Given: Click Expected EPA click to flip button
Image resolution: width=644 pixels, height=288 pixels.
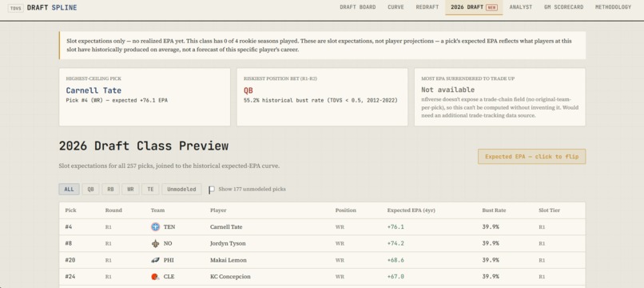Looking at the screenshot, I should click(x=532, y=156).
